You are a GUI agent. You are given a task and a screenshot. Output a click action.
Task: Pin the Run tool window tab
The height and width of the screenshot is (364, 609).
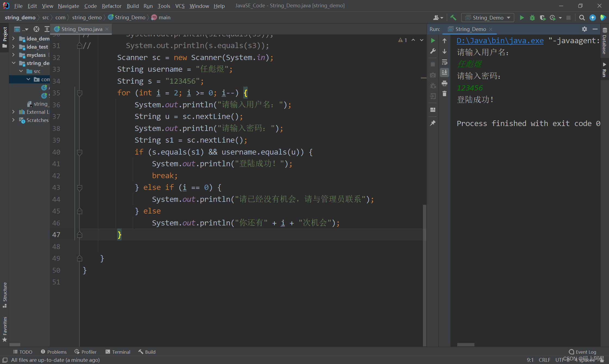(433, 122)
